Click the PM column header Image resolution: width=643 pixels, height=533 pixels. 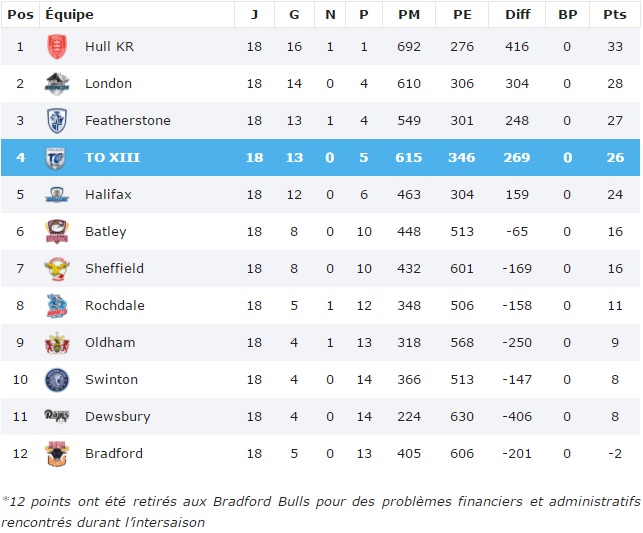408,14
